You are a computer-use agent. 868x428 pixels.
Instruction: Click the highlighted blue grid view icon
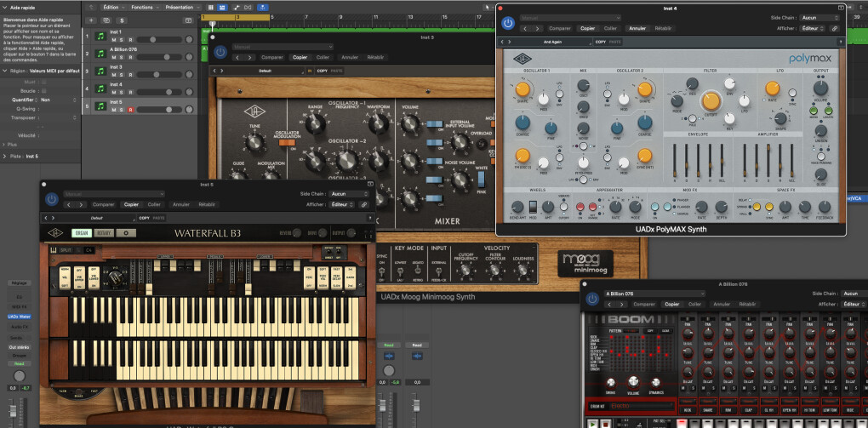pyautogui.click(x=222, y=7)
